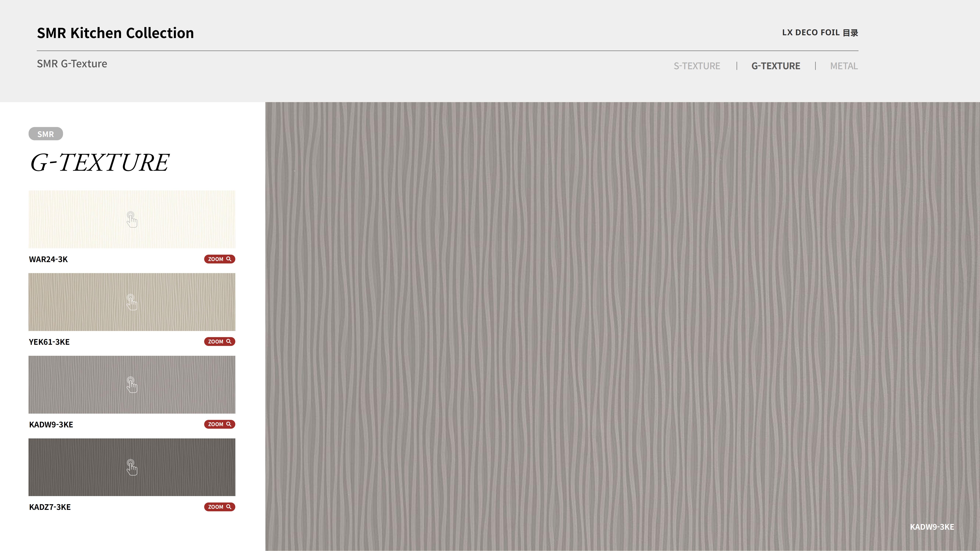Screen dimensions: 980x551
Task: Click the hand icon on WAR24-3K swatch
Action: coord(132,220)
